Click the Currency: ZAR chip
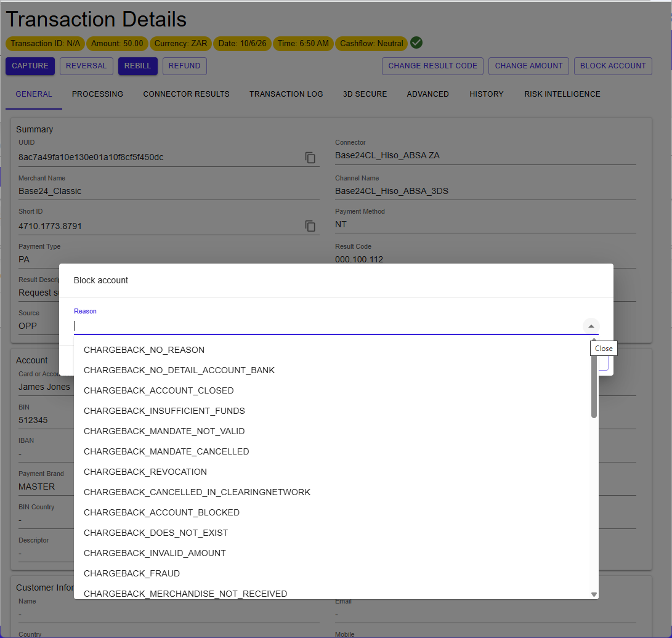The image size is (672, 638). [x=180, y=43]
